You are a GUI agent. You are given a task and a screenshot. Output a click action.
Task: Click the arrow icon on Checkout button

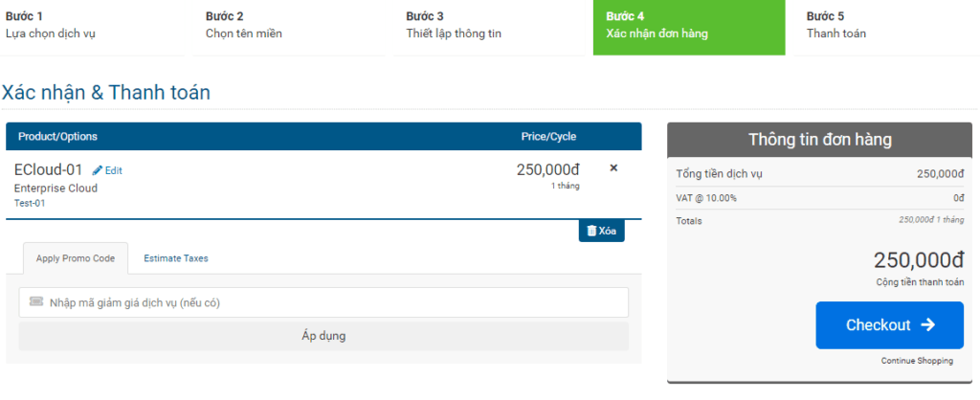click(928, 325)
